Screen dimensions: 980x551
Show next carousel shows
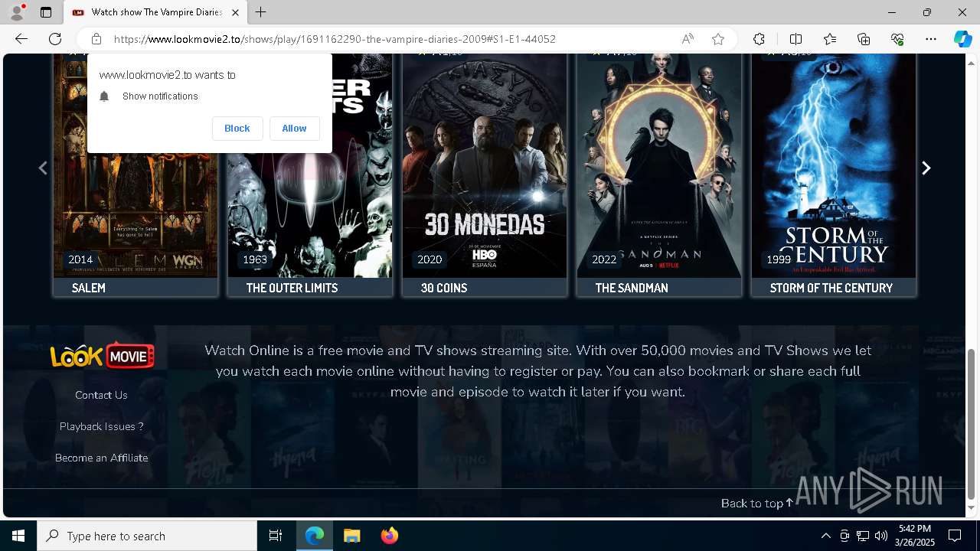[x=926, y=168]
